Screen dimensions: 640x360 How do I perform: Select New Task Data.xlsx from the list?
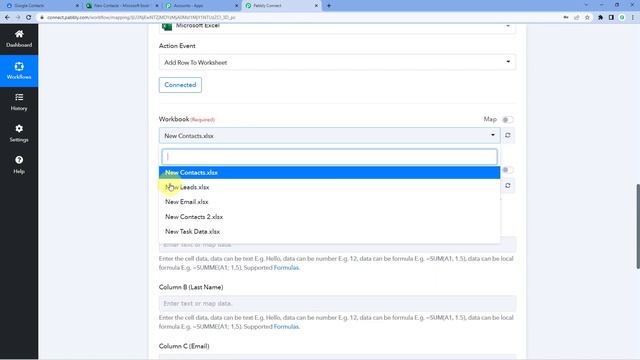(x=329, y=231)
